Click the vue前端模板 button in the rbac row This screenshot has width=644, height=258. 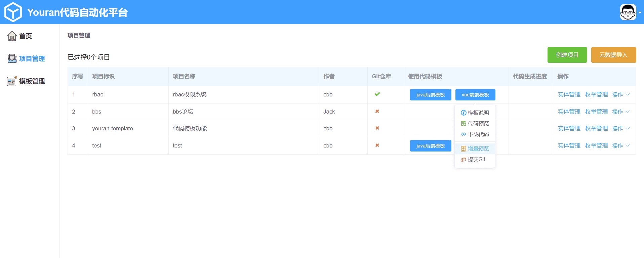475,95
